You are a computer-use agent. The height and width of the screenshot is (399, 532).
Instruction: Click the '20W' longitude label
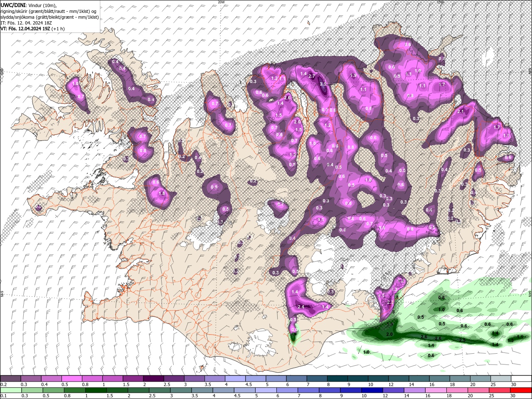pos(221,2)
